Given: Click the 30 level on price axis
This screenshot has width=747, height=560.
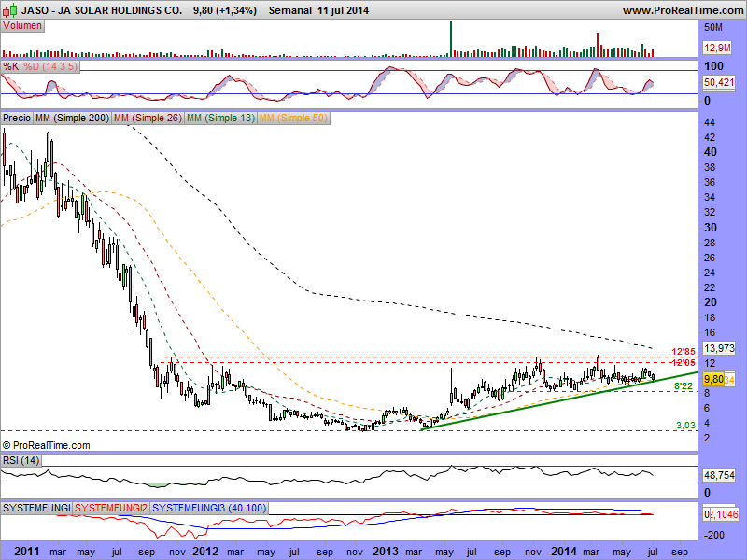Looking at the screenshot, I should tap(711, 228).
